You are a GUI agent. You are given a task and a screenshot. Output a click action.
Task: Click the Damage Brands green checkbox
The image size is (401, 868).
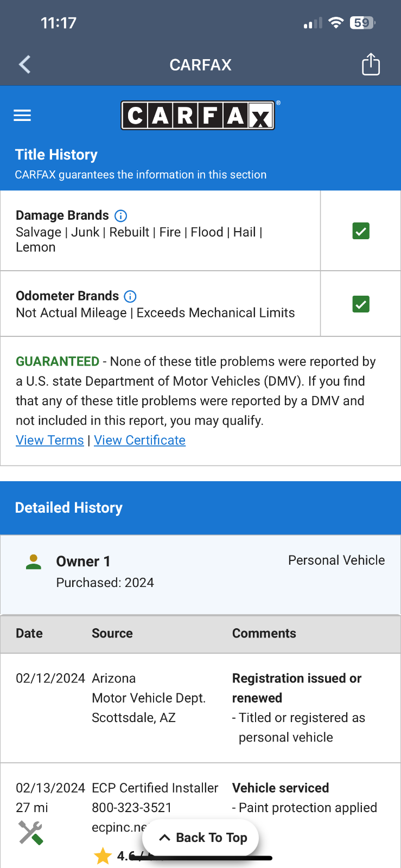coord(361,231)
